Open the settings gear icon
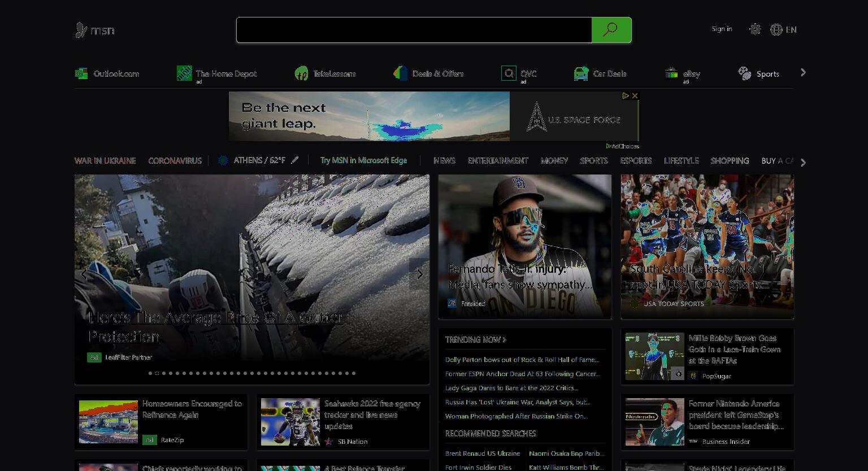Image resolution: width=868 pixels, height=471 pixels. coord(755,29)
